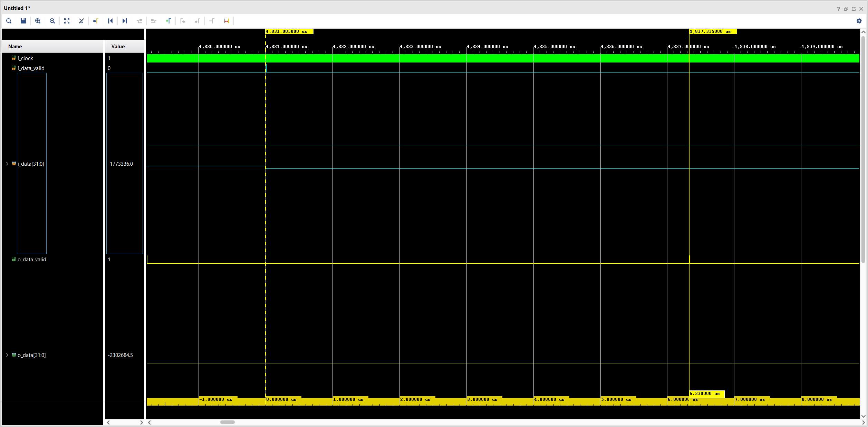Select the Swap Cursors icon on the toolbar
Screen dimensions: 868x427
pos(226,21)
